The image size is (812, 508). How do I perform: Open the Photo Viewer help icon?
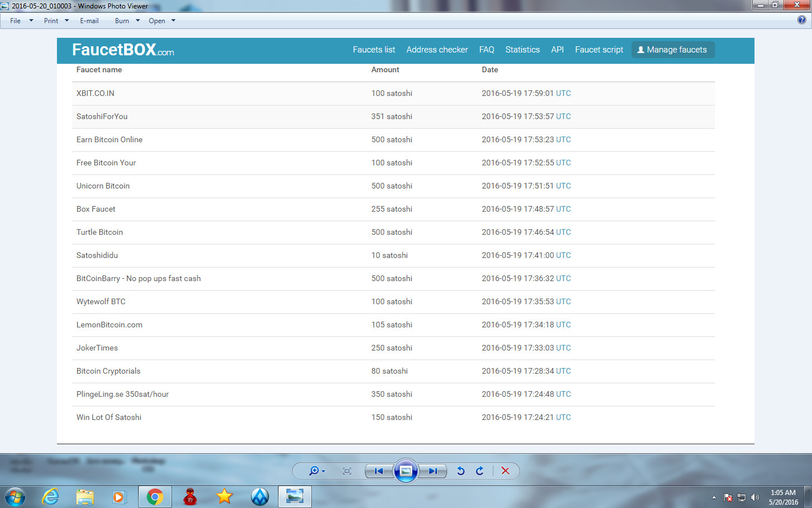click(802, 20)
